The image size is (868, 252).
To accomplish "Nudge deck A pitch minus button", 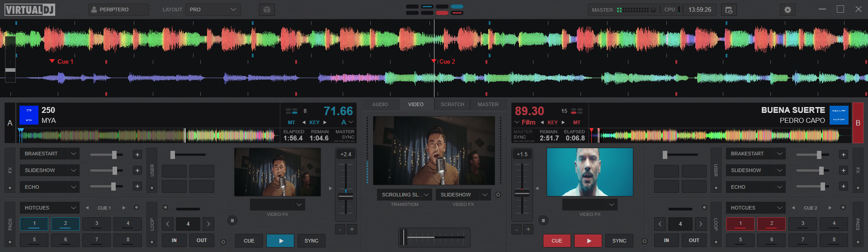I will coord(340,229).
